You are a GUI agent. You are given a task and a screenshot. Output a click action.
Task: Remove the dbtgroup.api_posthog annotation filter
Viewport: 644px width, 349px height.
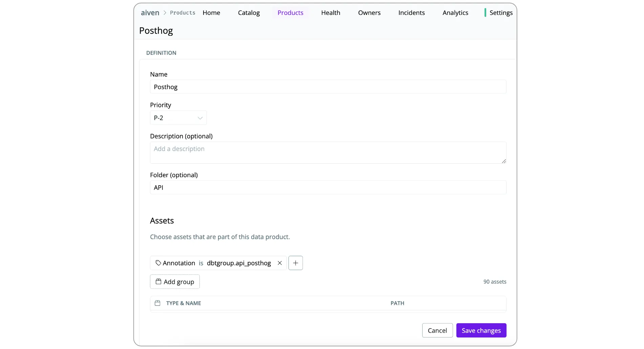280,263
